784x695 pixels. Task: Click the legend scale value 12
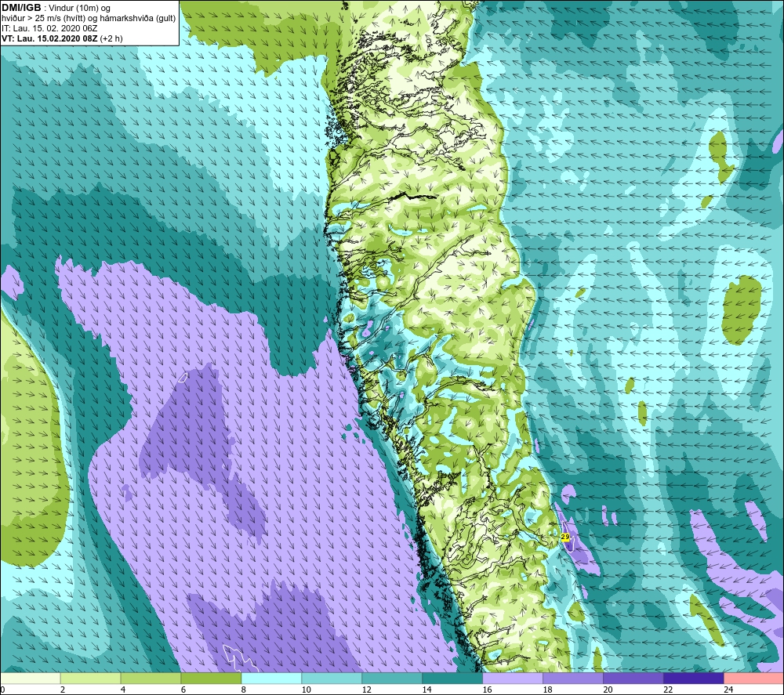click(366, 690)
